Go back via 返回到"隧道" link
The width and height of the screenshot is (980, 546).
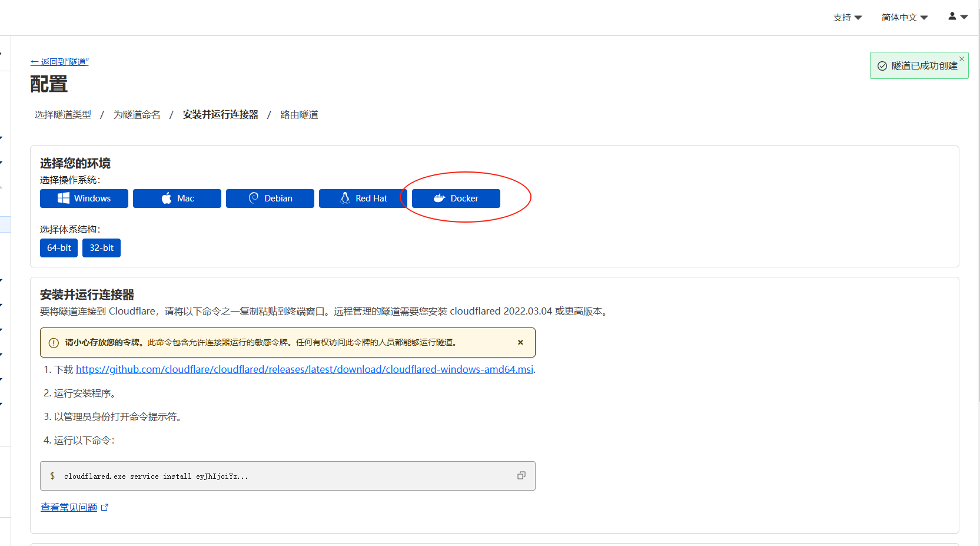[x=59, y=62]
